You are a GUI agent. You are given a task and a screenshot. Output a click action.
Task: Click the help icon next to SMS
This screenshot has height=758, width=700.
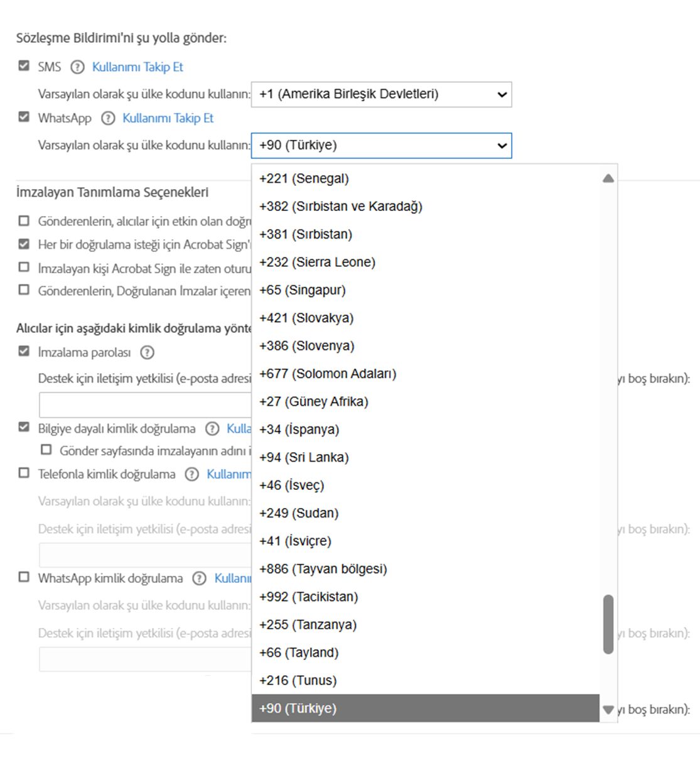click(77, 67)
